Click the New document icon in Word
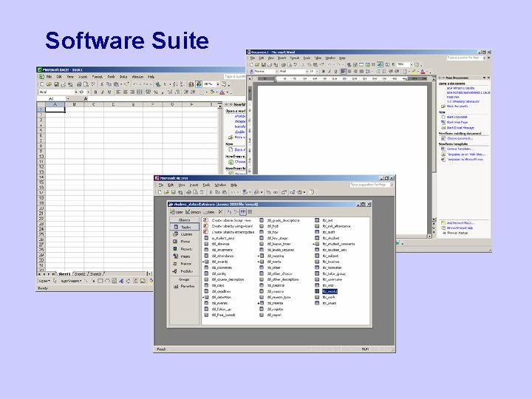 (251, 64)
